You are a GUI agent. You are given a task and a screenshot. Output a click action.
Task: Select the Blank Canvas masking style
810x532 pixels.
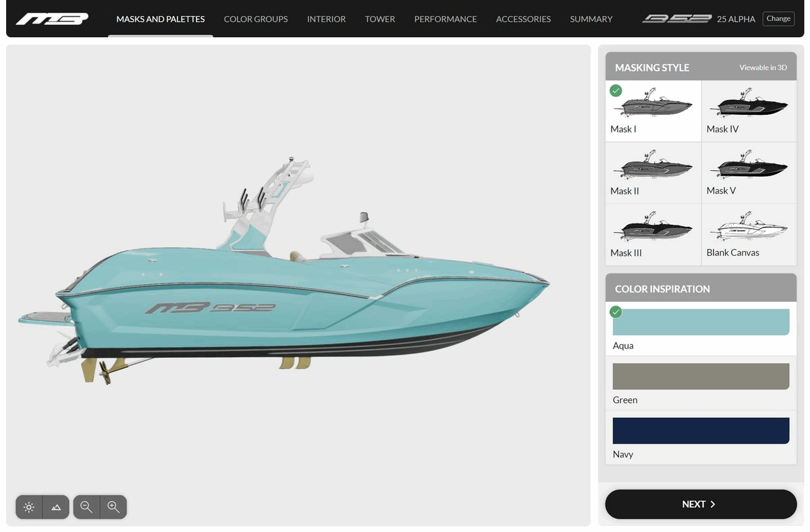pos(749,235)
